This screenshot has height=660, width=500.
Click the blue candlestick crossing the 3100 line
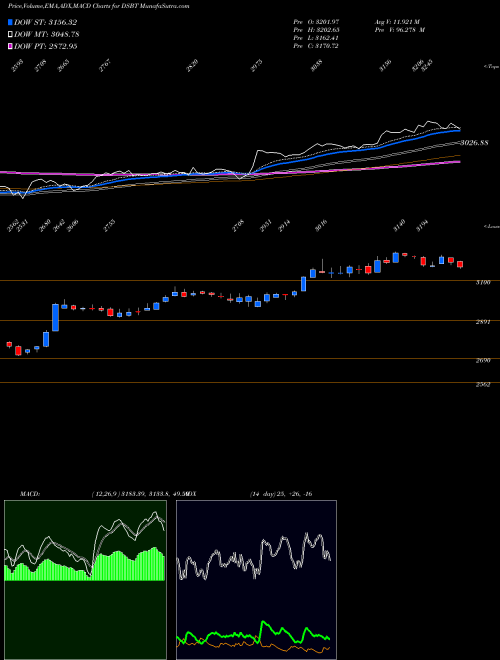[x=303, y=284]
